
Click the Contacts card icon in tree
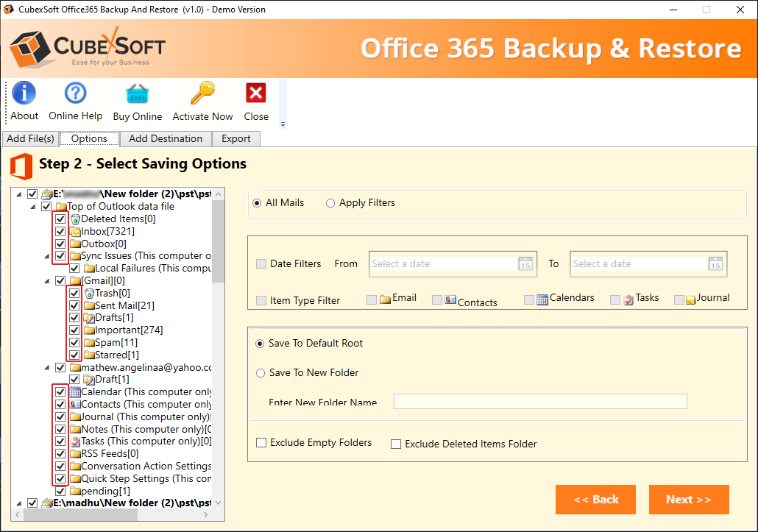(x=75, y=405)
